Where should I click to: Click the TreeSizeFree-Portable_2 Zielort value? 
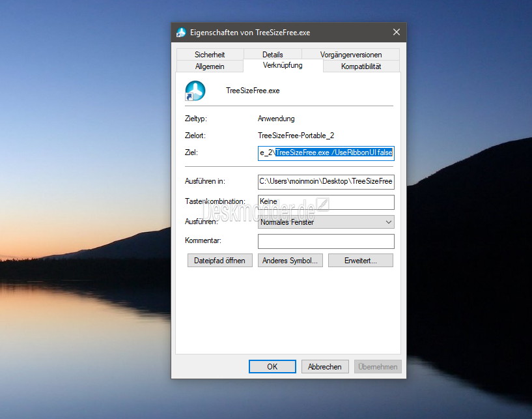click(x=296, y=136)
